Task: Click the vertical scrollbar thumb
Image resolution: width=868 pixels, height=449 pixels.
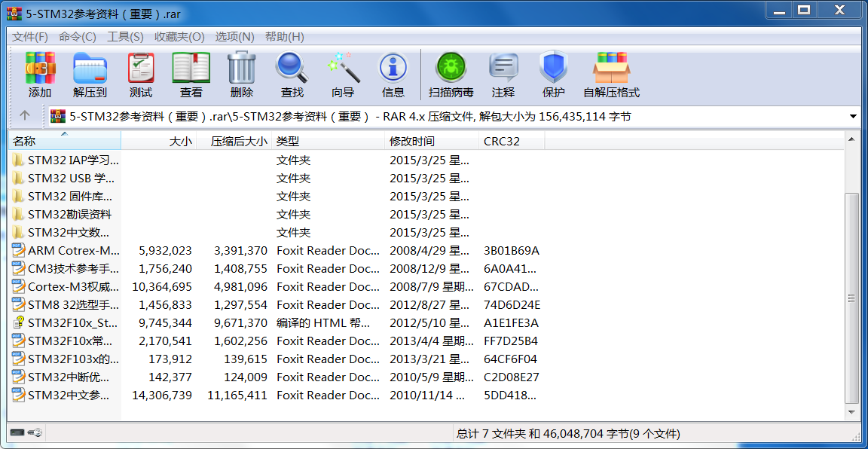Action: [852, 298]
